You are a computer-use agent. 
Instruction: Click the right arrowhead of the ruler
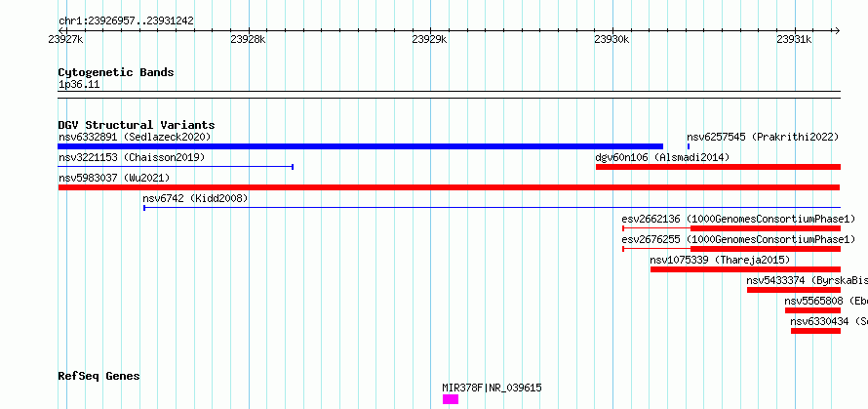[837, 31]
